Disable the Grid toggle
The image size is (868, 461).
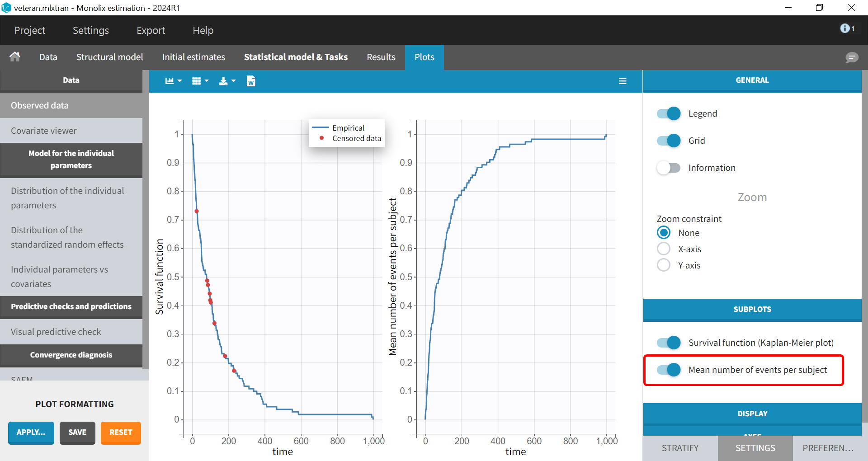(x=669, y=141)
